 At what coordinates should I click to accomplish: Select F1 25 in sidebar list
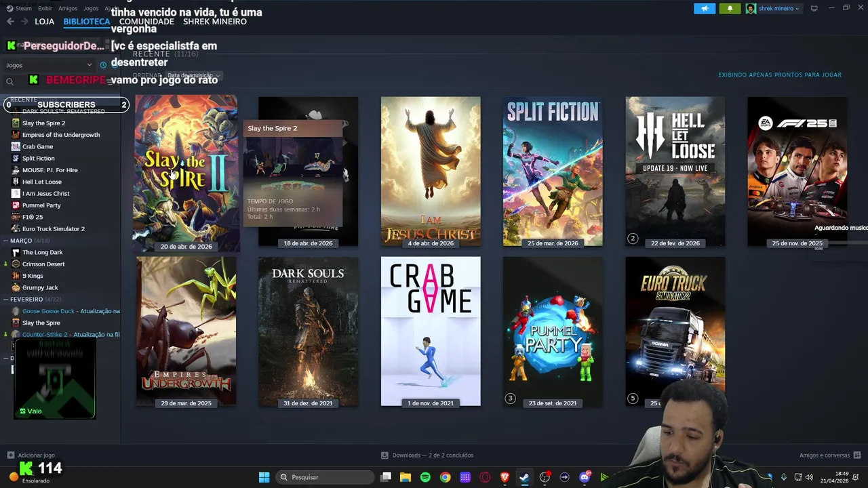click(x=32, y=217)
